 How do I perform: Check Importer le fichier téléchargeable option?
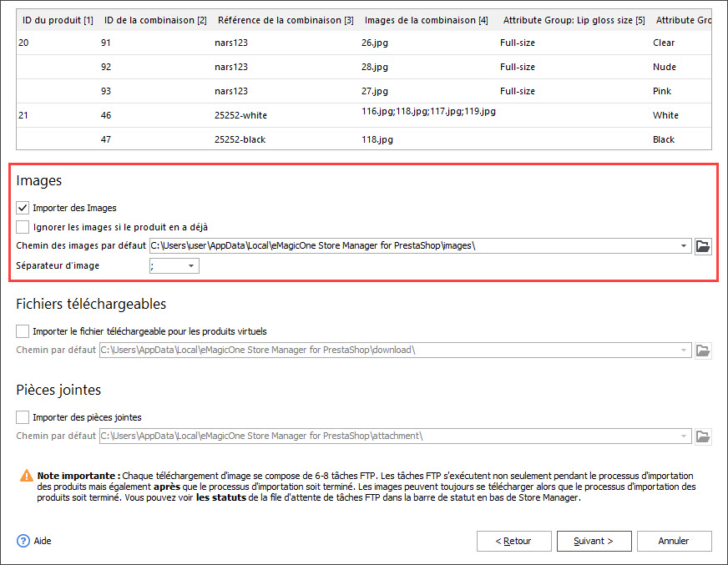23,331
